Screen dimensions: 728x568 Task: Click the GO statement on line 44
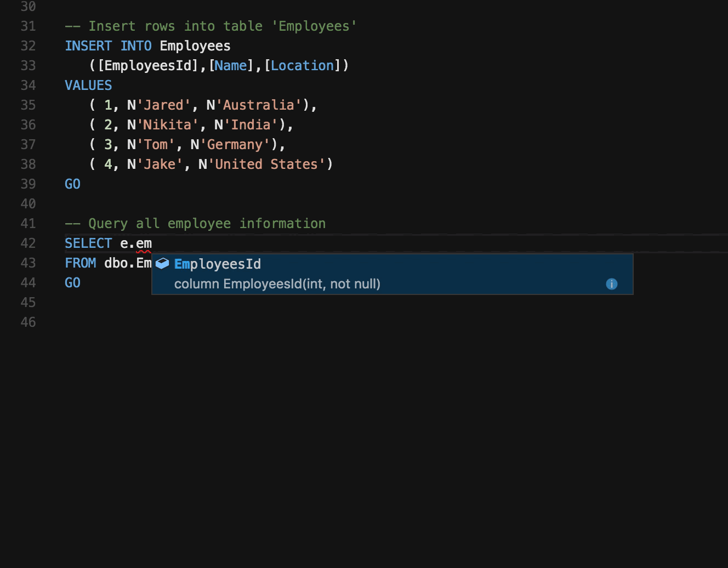tap(72, 282)
